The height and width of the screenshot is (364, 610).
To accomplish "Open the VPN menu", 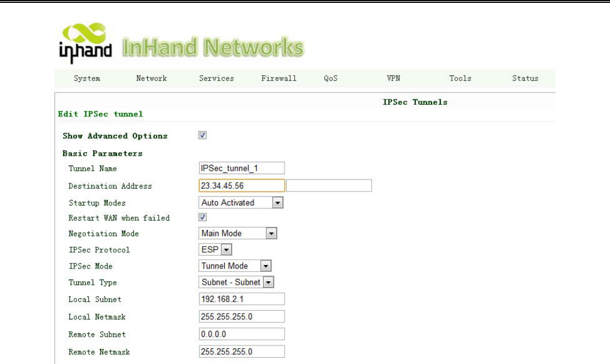I will pyautogui.click(x=394, y=79).
